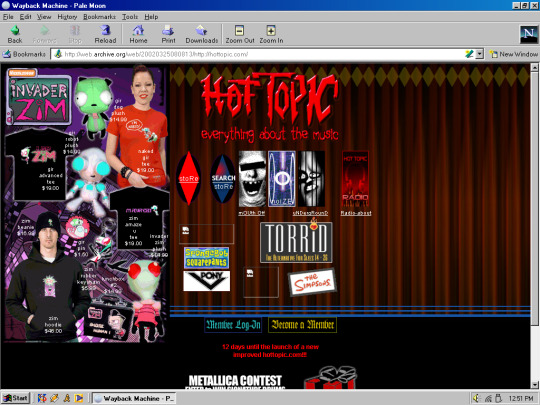Screen dimensions: 540x405
Task: Click the scrollbar up arrow
Action: [534, 68]
